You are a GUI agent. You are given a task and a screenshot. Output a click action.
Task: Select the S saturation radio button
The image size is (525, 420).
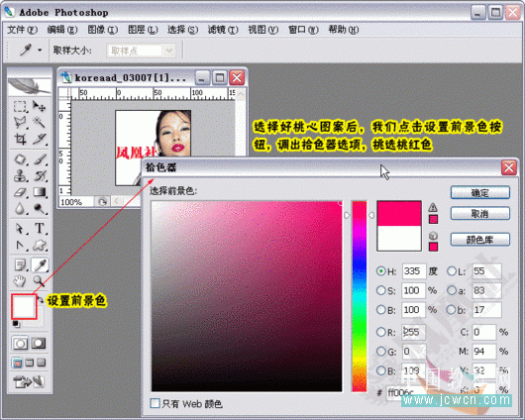pos(381,290)
